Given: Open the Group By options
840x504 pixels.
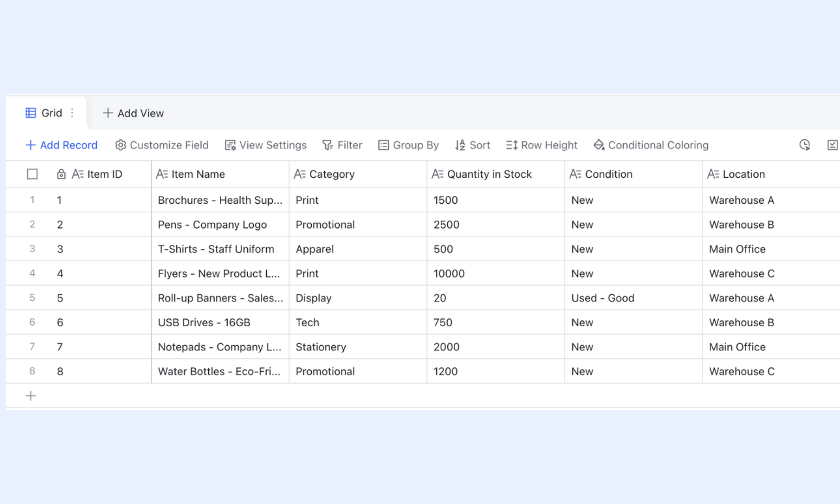Looking at the screenshot, I should (408, 145).
